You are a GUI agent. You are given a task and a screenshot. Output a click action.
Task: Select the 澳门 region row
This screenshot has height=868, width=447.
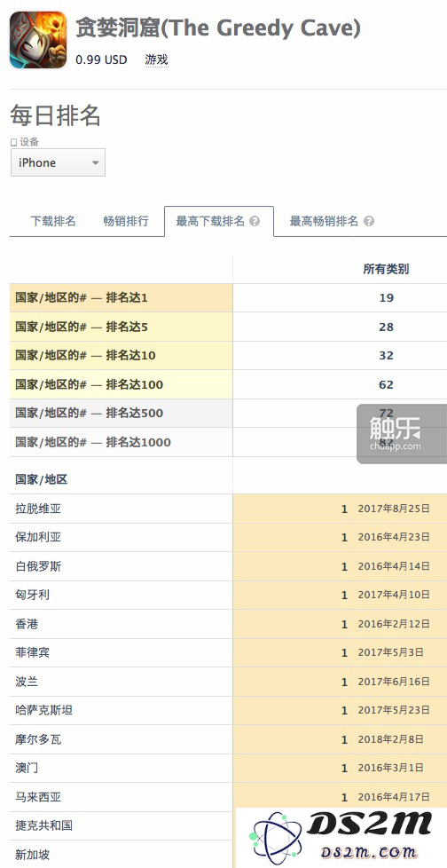pos(228,768)
